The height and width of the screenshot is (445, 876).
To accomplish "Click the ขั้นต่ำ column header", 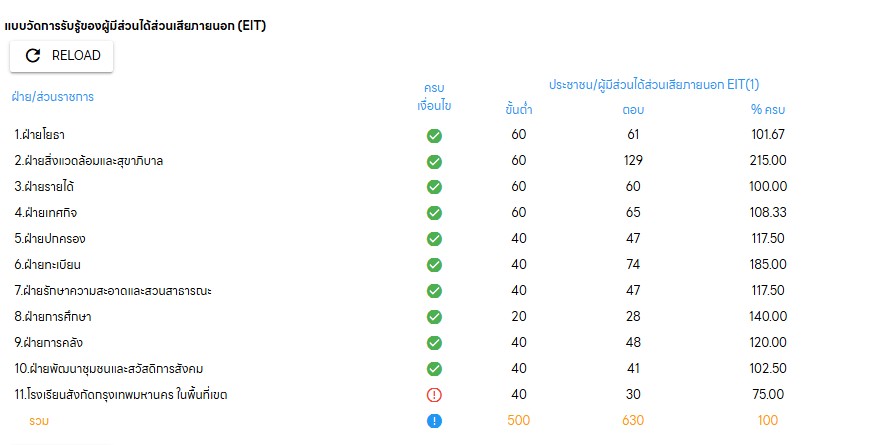I will [x=519, y=109].
